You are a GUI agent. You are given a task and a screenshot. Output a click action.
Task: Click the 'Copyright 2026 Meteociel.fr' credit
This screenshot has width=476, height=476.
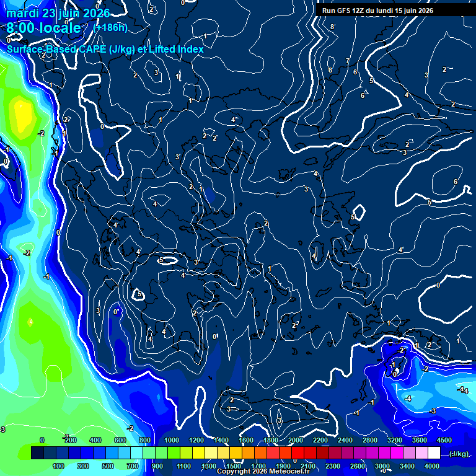(x=263, y=471)
